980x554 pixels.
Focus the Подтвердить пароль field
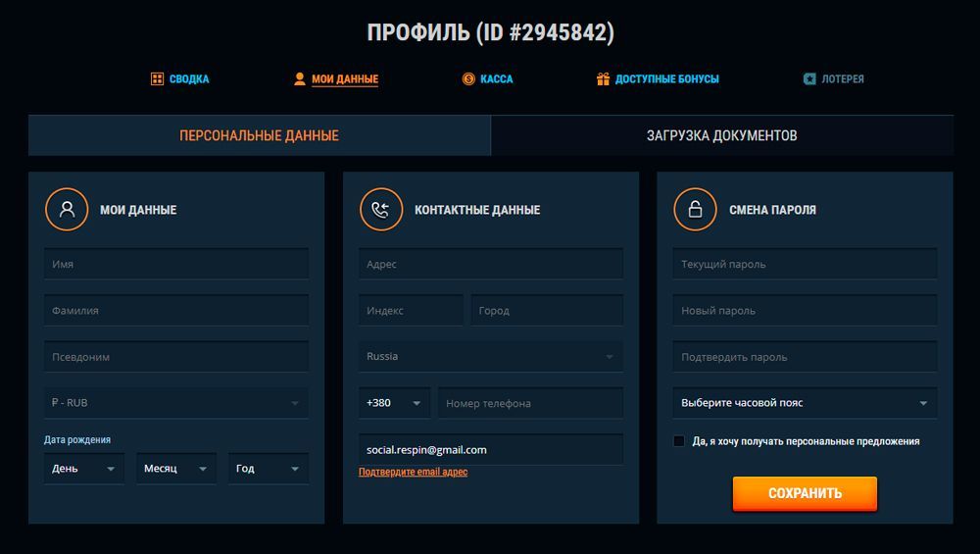[x=805, y=356]
